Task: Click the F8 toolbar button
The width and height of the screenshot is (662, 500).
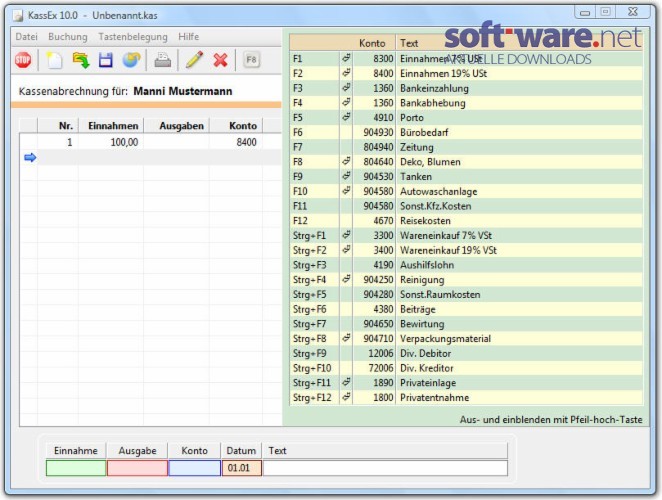Action: 251,60
